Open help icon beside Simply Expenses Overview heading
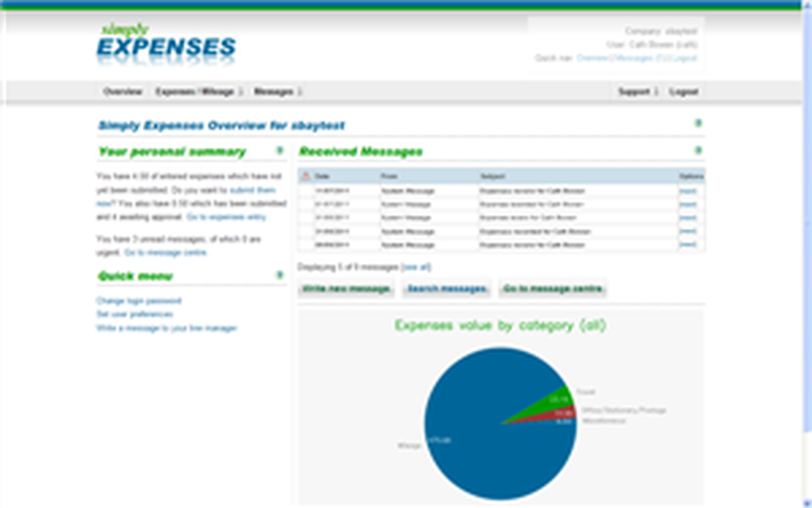This screenshot has height=508, width=812. (x=698, y=123)
